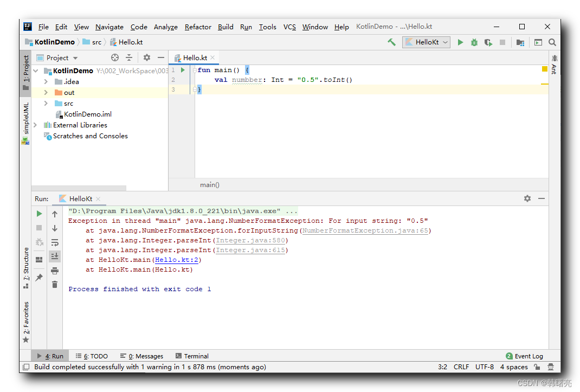580x392 pixels.
Task: Click the Integer.java:615 link
Action: (x=250, y=250)
